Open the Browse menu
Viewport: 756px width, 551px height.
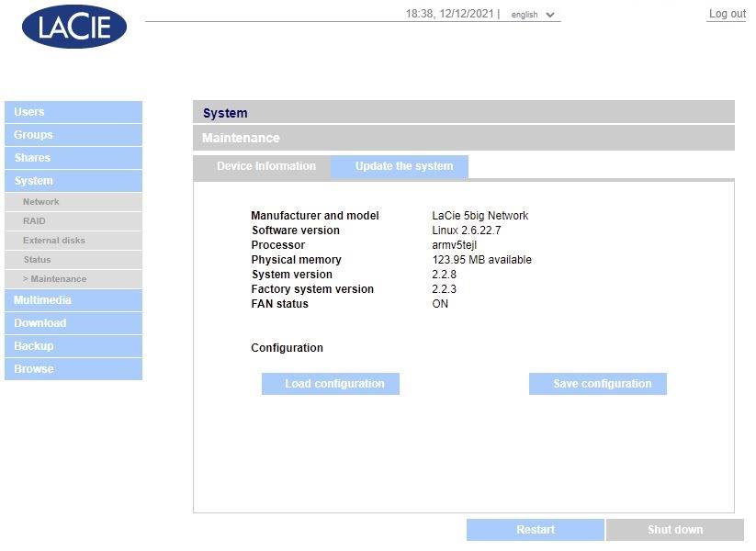[x=73, y=369]
